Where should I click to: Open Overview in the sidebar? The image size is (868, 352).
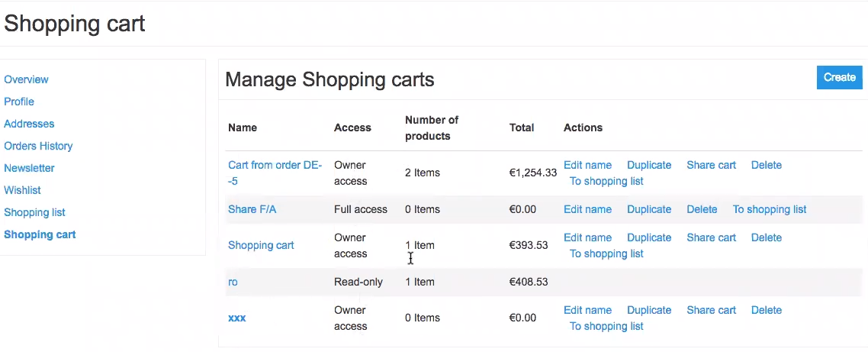point(26,79)
